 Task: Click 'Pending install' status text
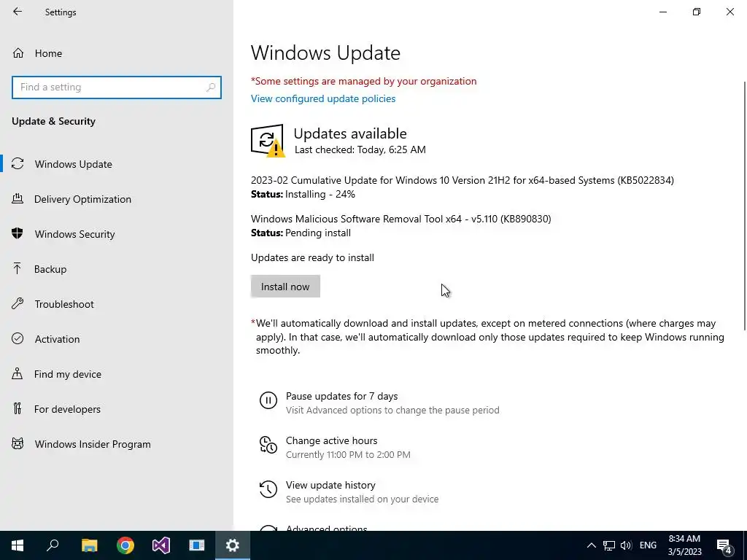(318, 233)
